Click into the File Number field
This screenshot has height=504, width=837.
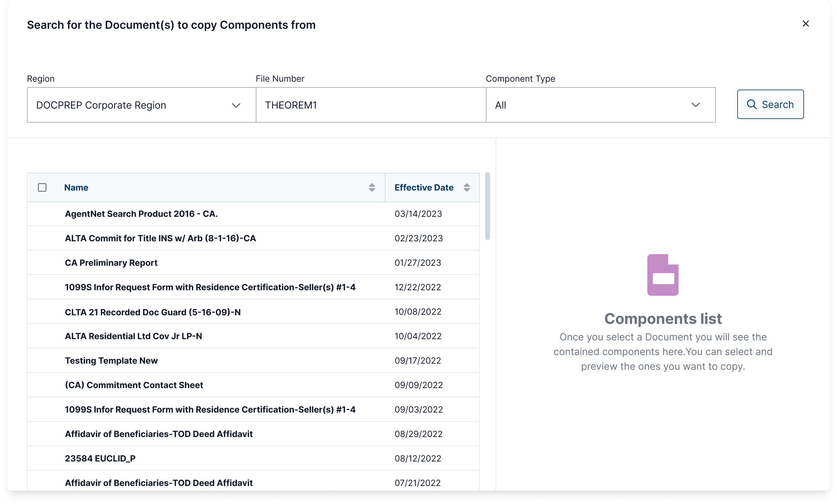tap(370, 105)
